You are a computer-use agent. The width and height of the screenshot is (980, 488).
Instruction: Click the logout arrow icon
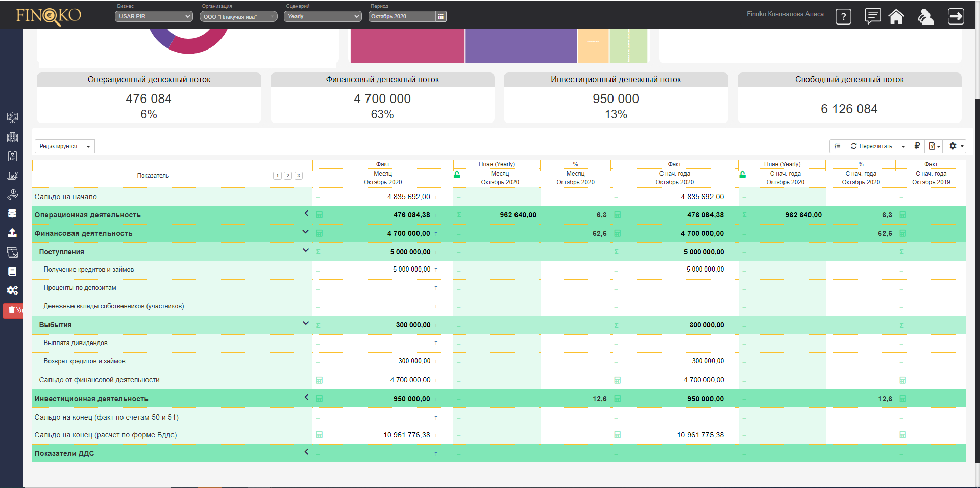pos(955,16)
